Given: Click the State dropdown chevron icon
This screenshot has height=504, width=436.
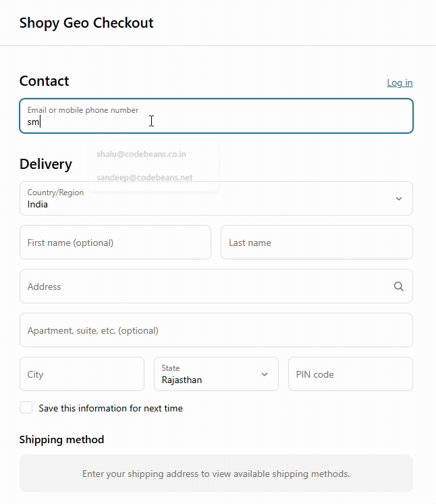Looking at the screenshot, I should tap(265, 374).
